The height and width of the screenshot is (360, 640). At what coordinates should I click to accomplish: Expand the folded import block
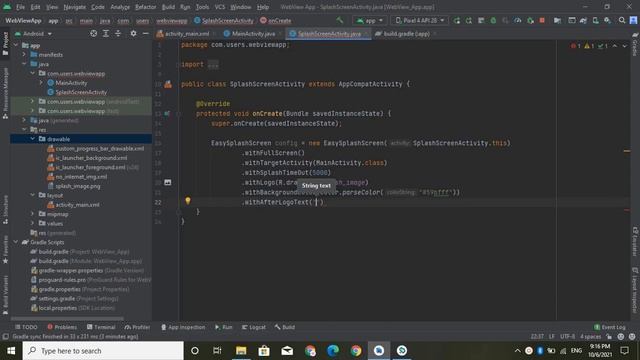tap(213, 64)
